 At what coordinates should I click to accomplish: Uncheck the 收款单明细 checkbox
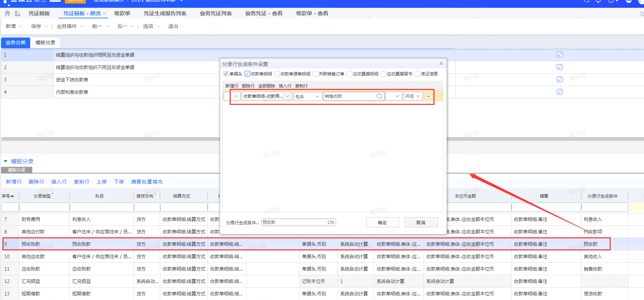click(x=247, y=74)
